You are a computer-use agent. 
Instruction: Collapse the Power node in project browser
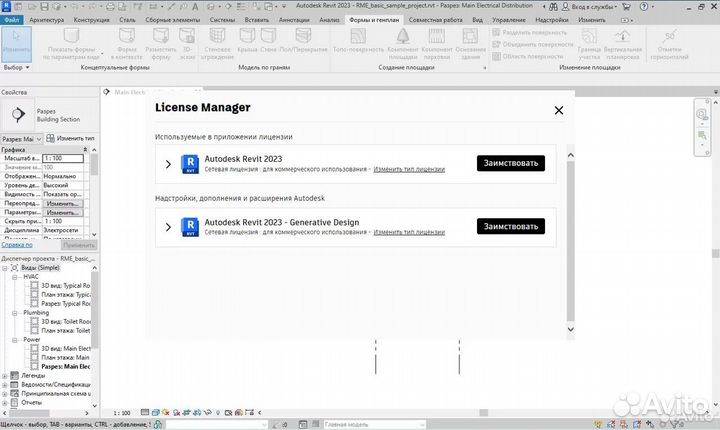pyautogui.click(x=15, y=340)
